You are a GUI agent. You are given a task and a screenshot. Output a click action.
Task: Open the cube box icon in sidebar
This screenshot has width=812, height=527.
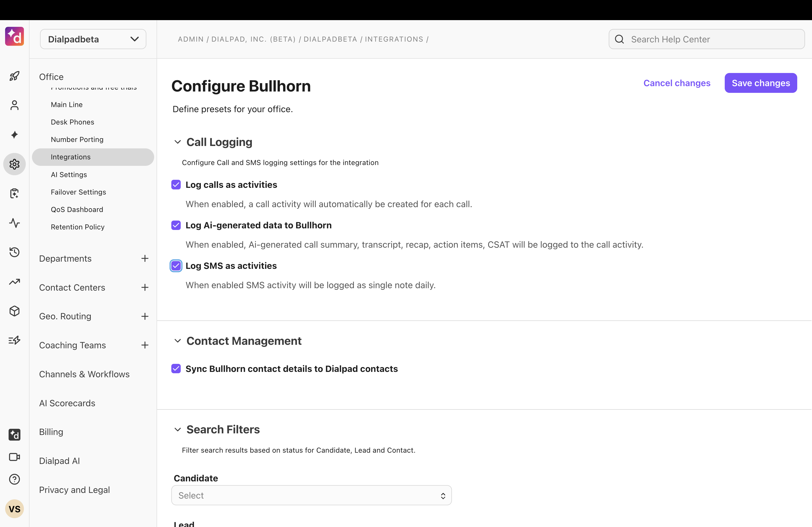point(14,311)
